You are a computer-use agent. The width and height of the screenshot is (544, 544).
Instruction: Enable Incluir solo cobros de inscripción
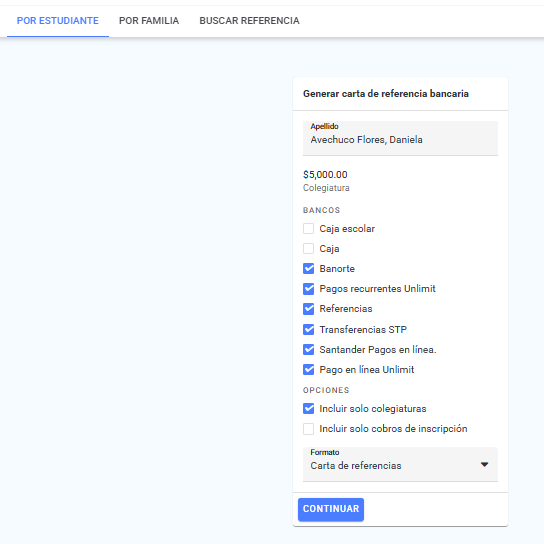click(x=308, y=429)
